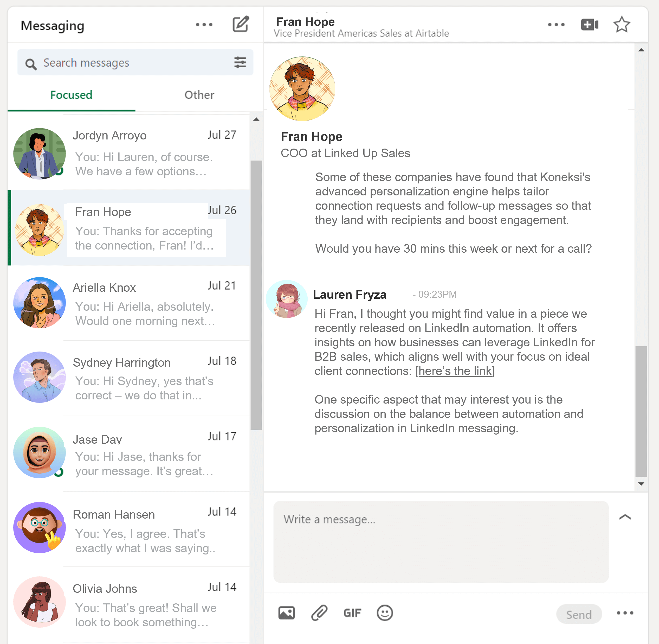Switch to the Focused tab
This screenshot has height=644, width=659.
(x=71, y=95)
